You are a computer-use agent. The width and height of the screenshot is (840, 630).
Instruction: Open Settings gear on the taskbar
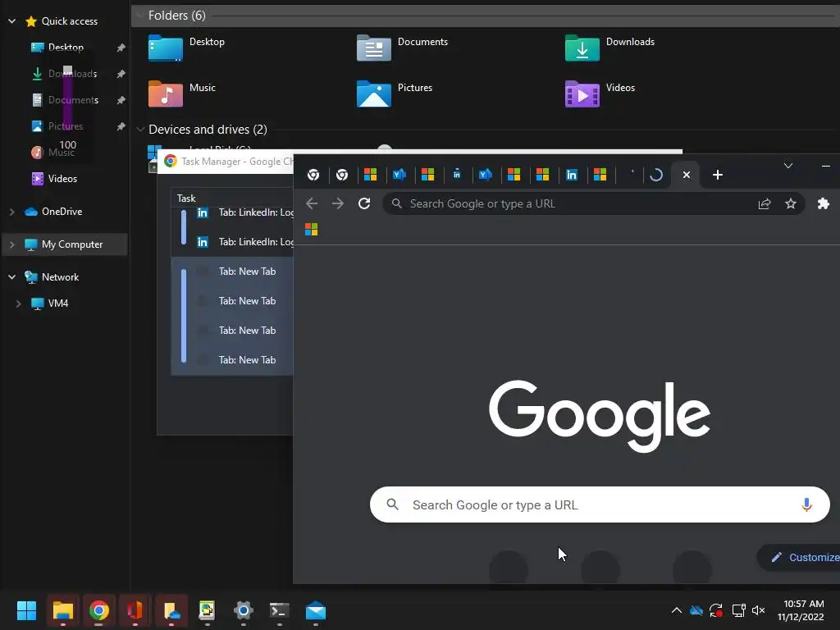coord(243,610)
